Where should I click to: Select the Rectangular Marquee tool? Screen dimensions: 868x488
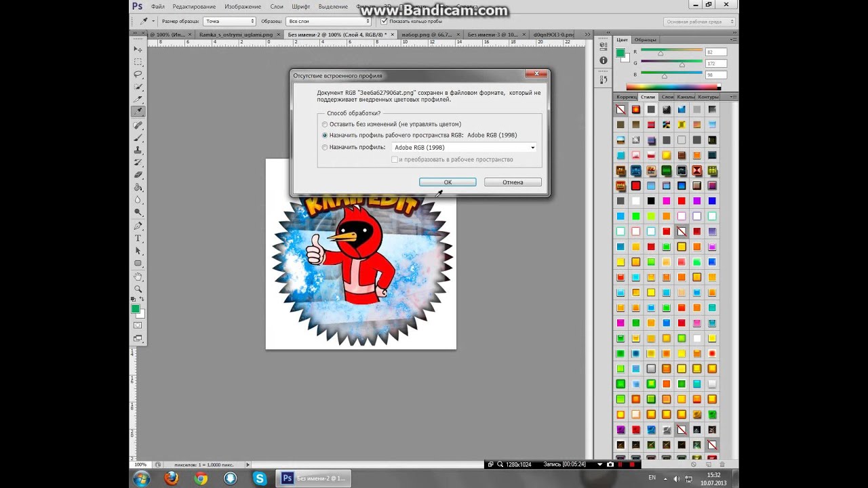[138, 62]
